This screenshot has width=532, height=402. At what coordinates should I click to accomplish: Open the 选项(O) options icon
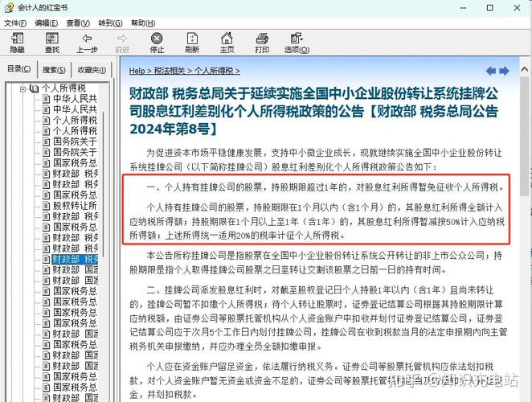tap(297, 39)
